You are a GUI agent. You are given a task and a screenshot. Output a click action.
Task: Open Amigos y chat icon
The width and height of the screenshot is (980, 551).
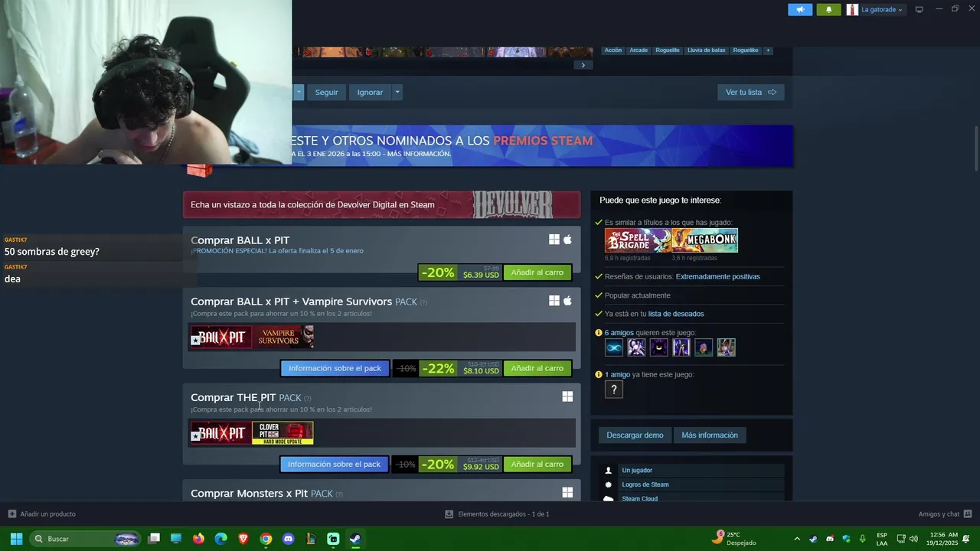coord(968,514)
